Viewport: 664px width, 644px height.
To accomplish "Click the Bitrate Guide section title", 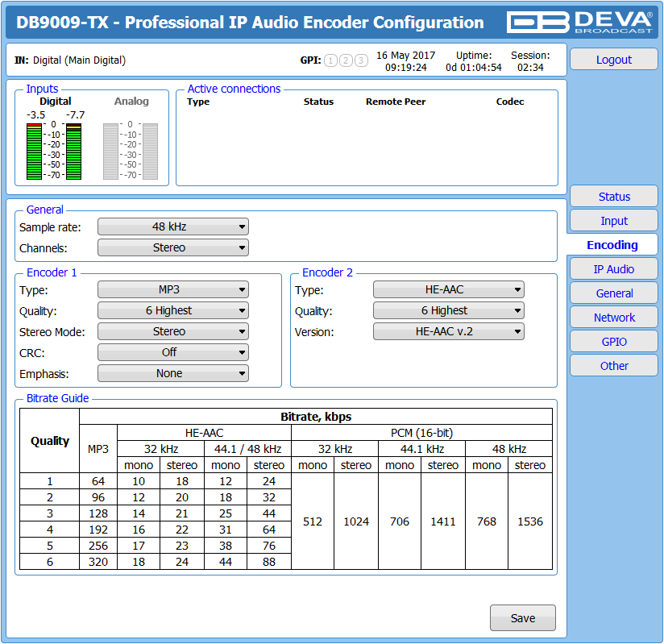I will 57,398.
